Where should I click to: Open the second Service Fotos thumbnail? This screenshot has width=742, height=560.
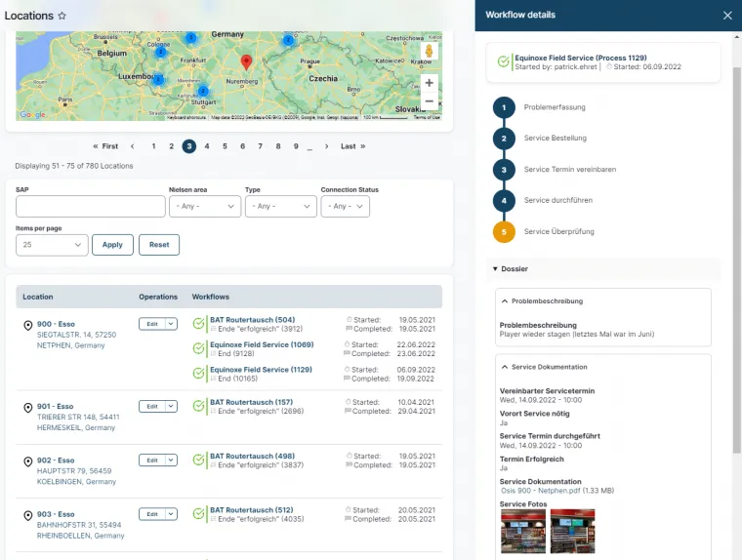click(572, 531)
